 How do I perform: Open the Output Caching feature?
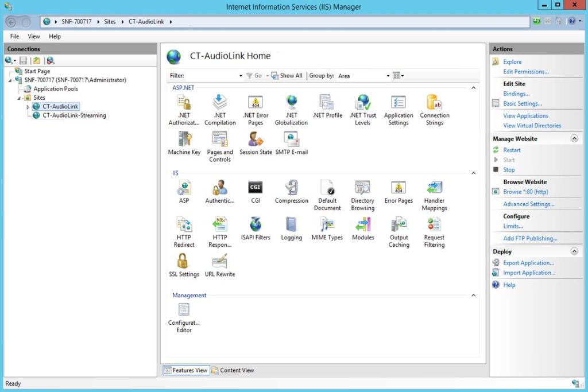tap(399, 232)
